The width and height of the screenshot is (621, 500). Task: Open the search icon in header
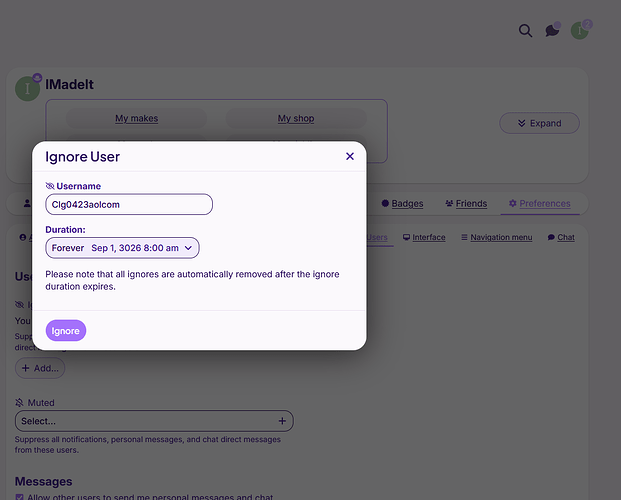526,31
